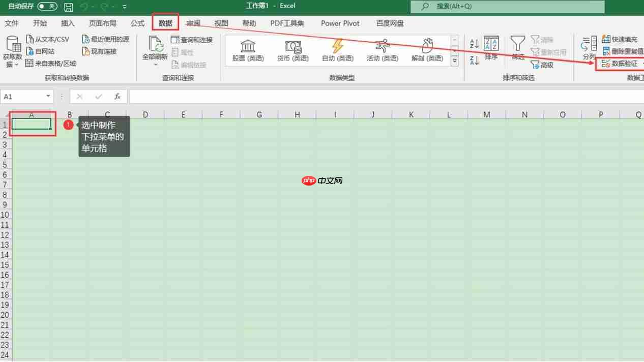Screen dimensions: 644x362
Task: Select Stocks (股票) data type
Action: pos(248,50)
